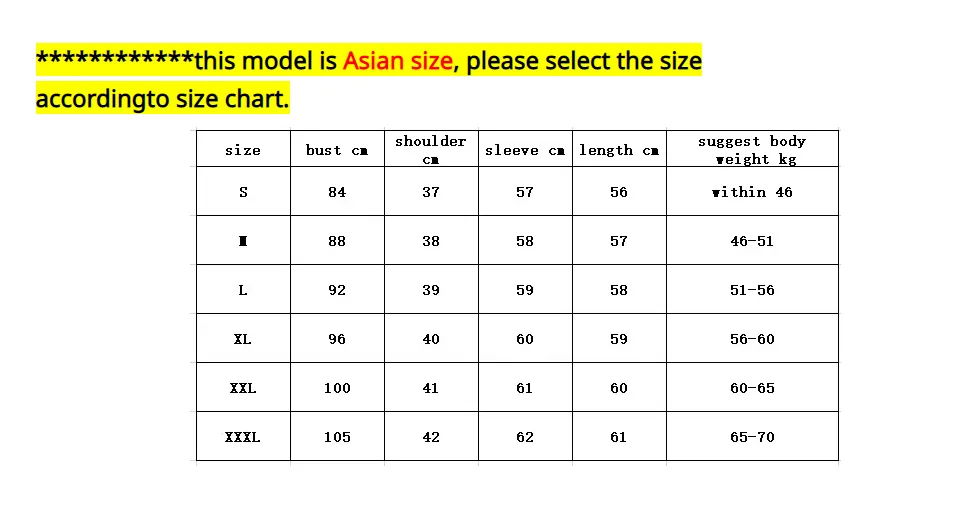This screenshot has width=955, height=513.
Task: Click the 'bust cm' header cell
Action: pos(337,149)
